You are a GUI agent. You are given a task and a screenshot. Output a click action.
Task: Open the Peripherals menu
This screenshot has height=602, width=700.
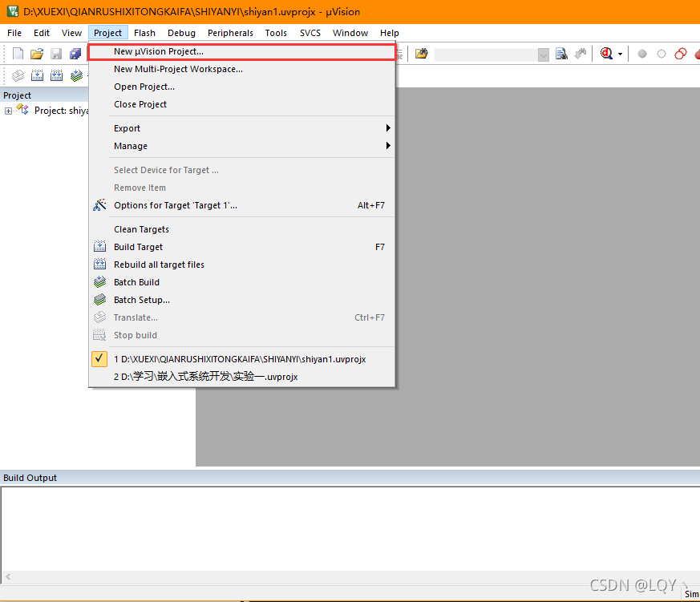[230, 33]
